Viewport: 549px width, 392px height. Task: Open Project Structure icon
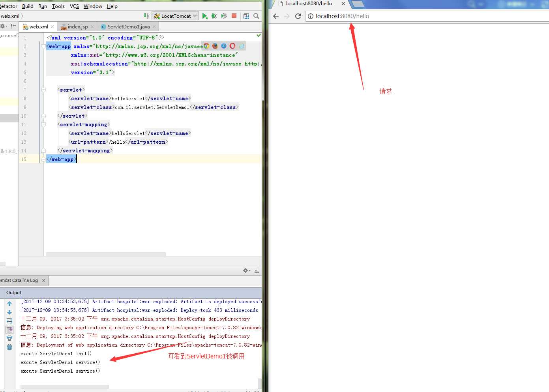tap(246, 16)
